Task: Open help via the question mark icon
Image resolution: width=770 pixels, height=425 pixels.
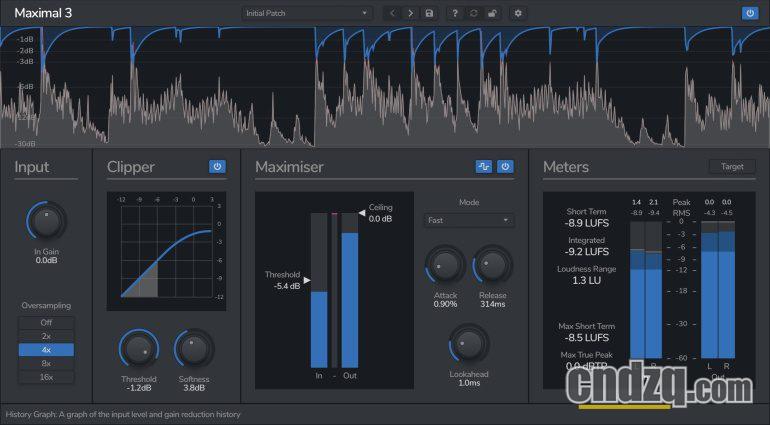Action: (x=455, y=13)
